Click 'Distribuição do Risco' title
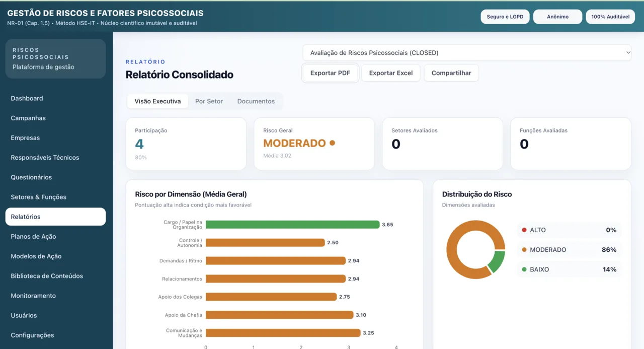 pyautogui.click(x=477, y=194)
